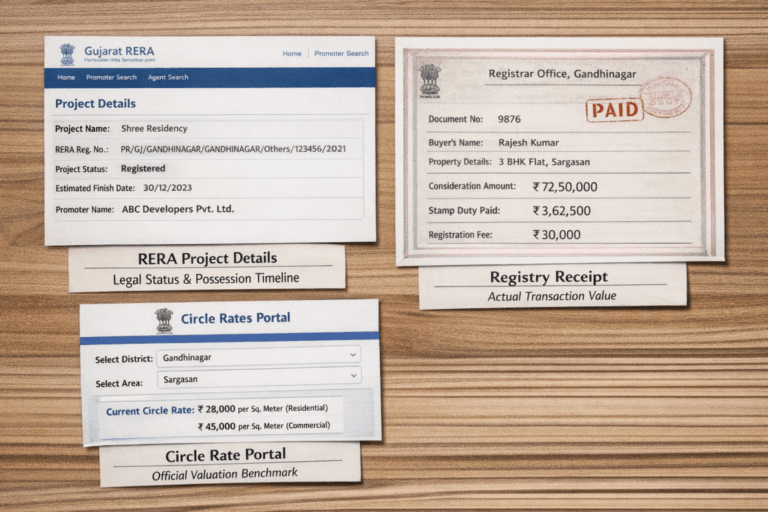The image size is (768, 512).
Task: Click the red PAID stamp
Action: [x=615, y=109]
